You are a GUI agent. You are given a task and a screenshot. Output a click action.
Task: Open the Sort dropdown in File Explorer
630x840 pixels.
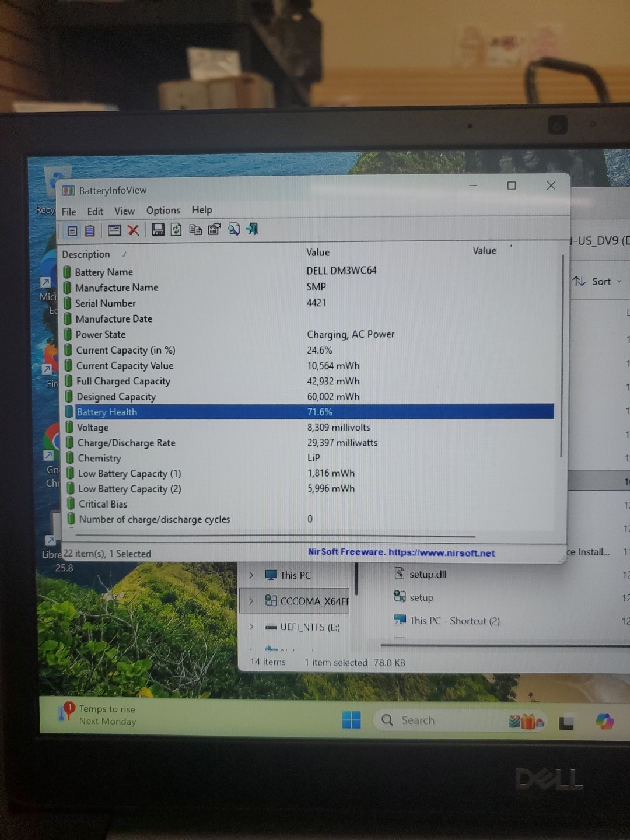coord(597,282)
